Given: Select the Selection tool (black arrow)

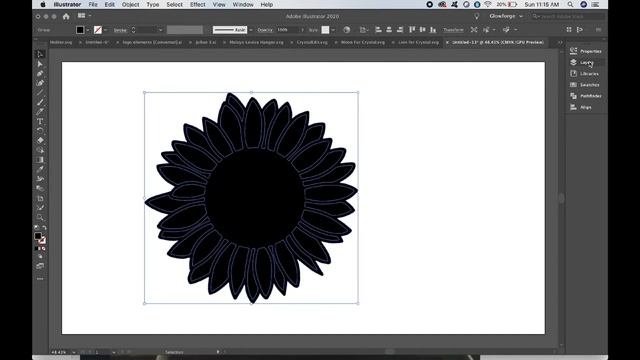Looking at the screenshot, I should [40, 54].
